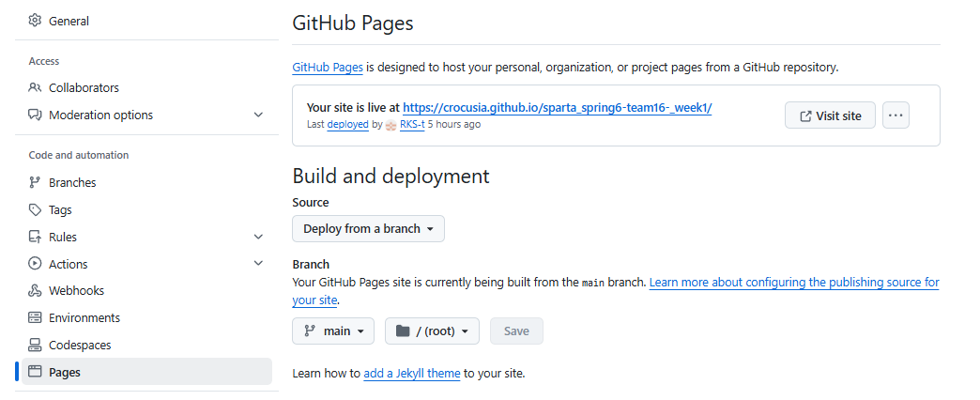
Task: Click the Codespaces monitor icon
Action: coord(35,345)
